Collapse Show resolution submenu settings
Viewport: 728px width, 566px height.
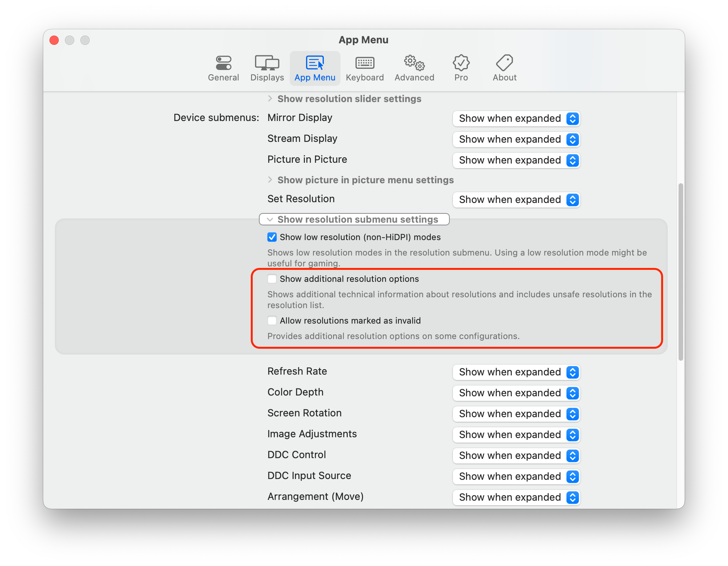tap(354, 219)
